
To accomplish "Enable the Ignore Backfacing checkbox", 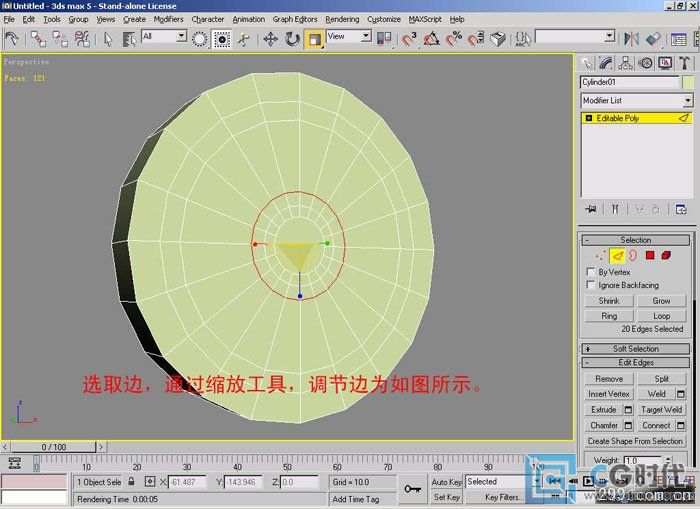I will coord(591,285).
